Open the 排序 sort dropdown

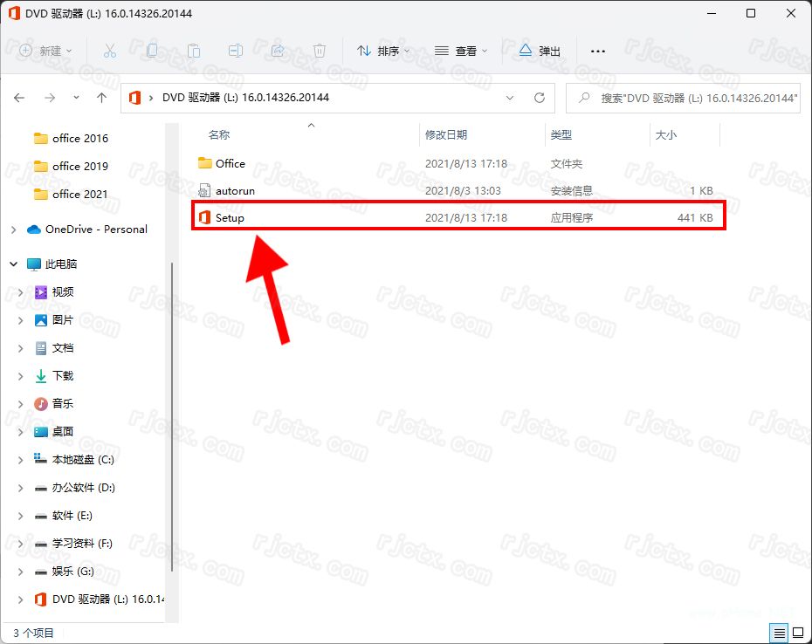click(x=382, y=51)
